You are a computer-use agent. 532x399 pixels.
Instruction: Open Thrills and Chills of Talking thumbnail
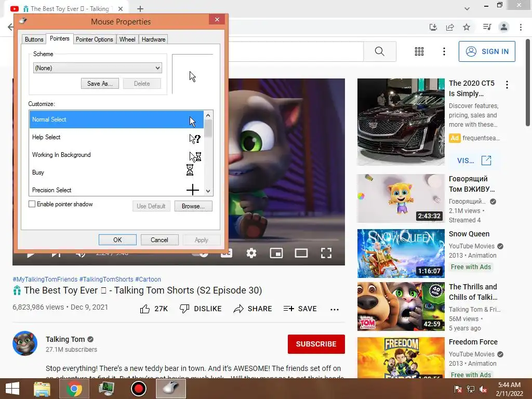click(401, 307)
